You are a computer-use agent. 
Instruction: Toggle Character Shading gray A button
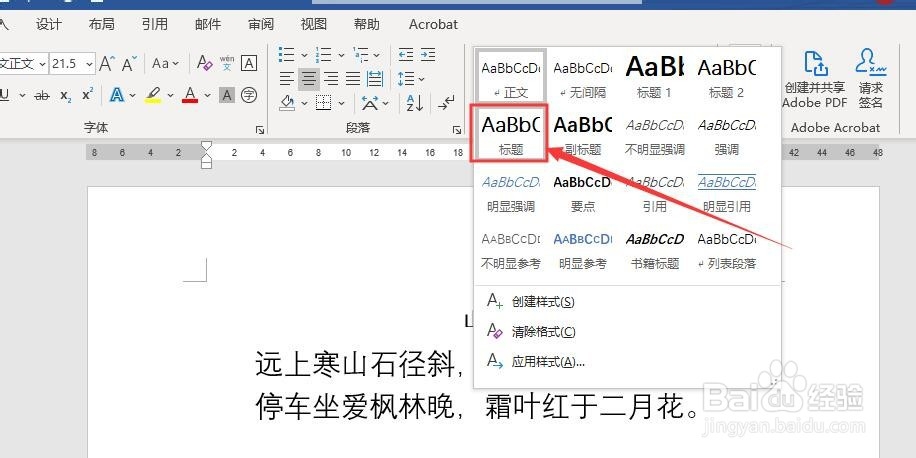[227, 95]
